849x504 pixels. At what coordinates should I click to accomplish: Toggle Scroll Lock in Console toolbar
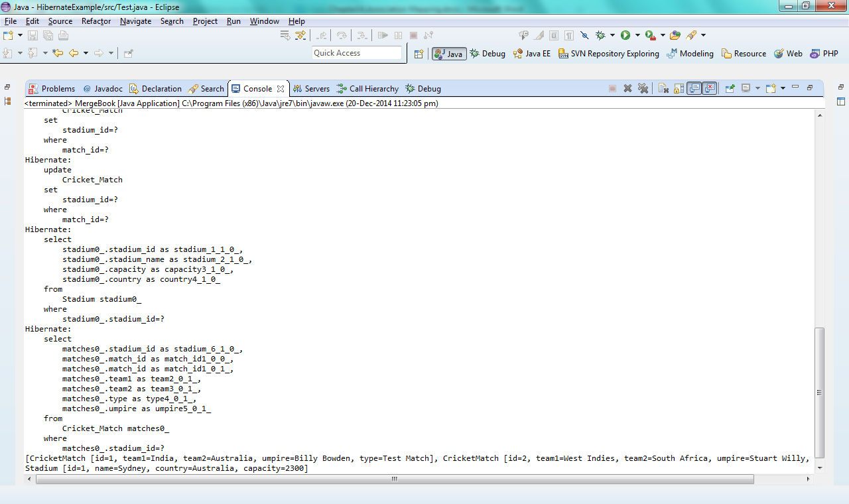(679, 88)
